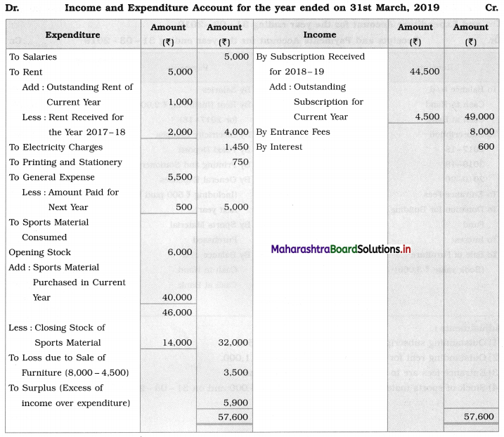Click 'To Electricity Charges' text
Screen dimensions: 504x437
point(56,147)
